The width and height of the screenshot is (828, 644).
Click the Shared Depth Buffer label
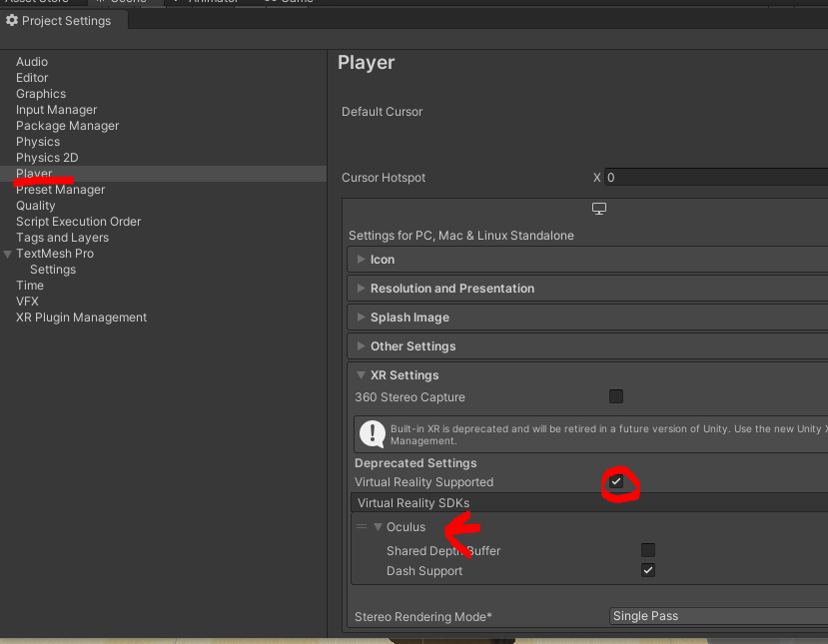click(x=443, y=550)
